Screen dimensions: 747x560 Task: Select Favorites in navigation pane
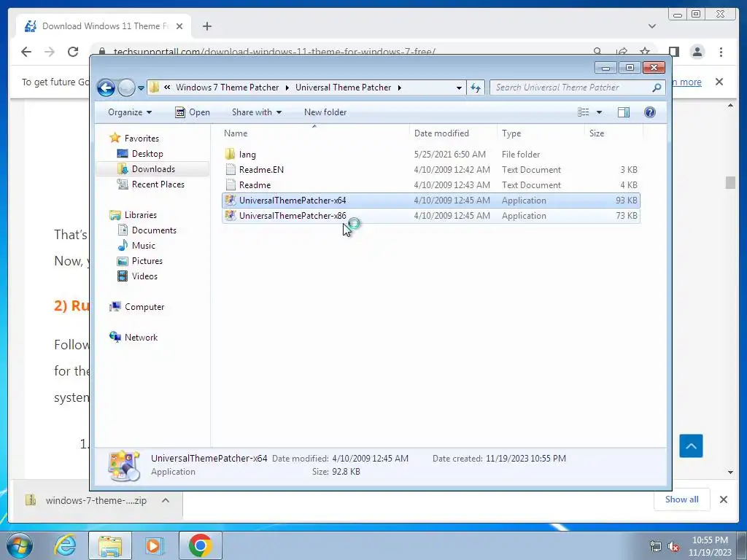click(142, 139)
